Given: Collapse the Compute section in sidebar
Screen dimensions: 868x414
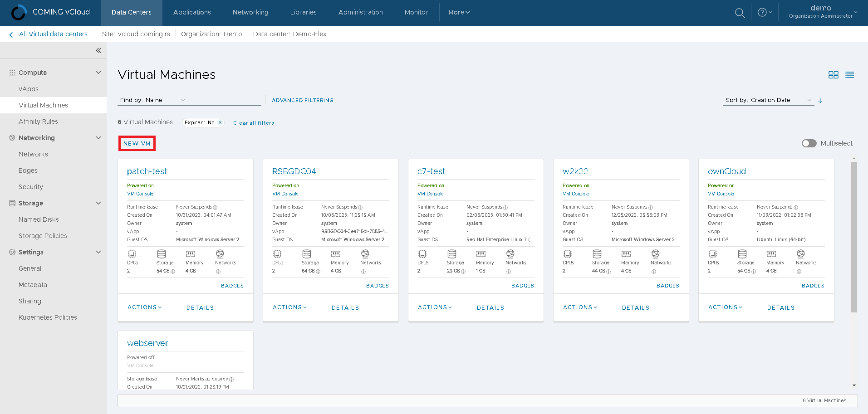Looking at the screenshot, I should point(98,73).
